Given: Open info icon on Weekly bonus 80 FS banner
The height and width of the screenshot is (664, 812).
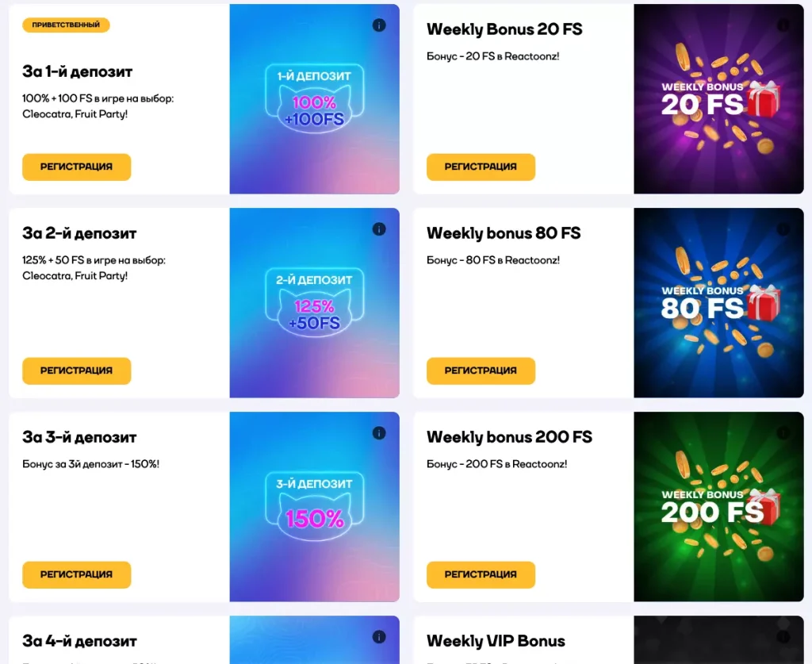Looking at the screenshot, I should 783,229.
